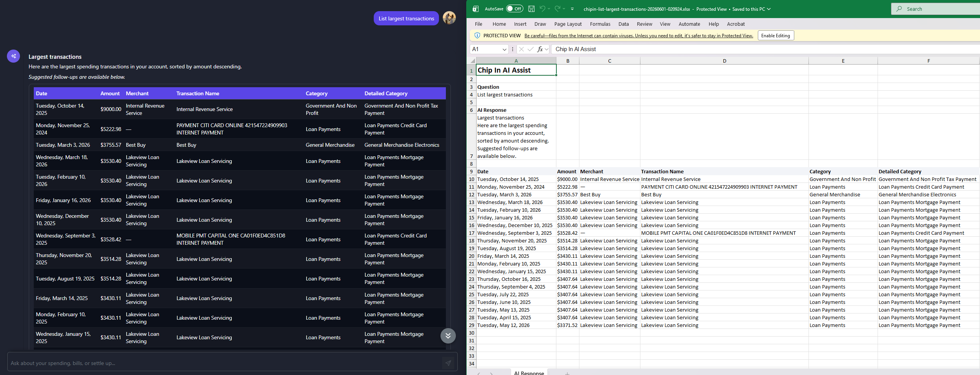Viewport: 980px width, 375px height.
Task: Click the Protected View warning link
Action: 638,36
